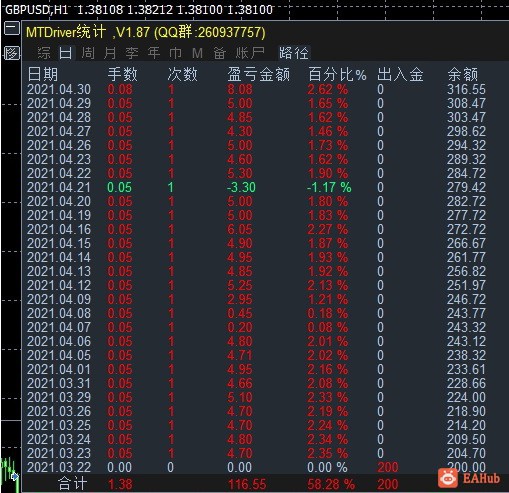Click the 0.45 profit value
The width and height of the screenshot is (509, 493).
tap(240, 314)
